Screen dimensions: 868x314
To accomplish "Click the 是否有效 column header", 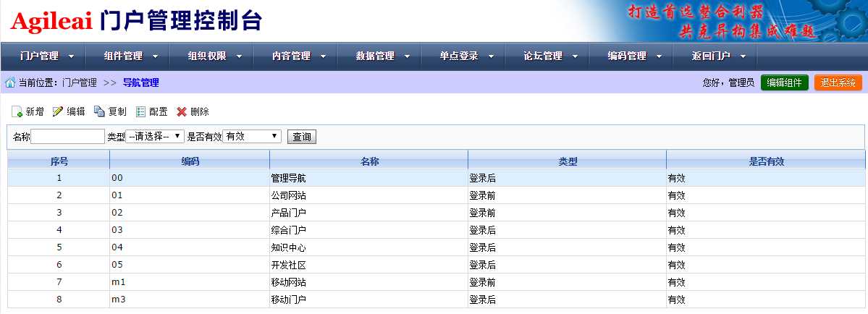I will coord(766,162).
